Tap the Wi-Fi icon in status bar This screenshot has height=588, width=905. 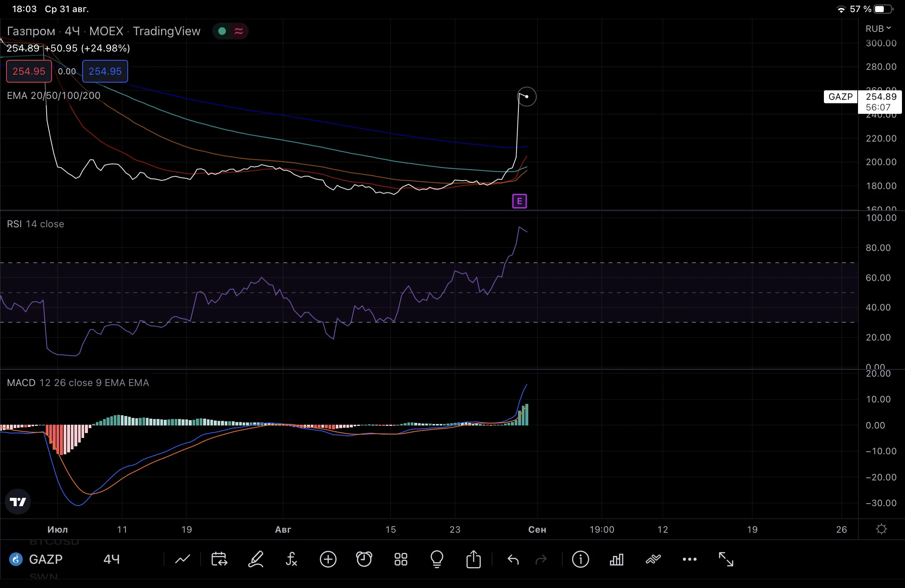841,9
